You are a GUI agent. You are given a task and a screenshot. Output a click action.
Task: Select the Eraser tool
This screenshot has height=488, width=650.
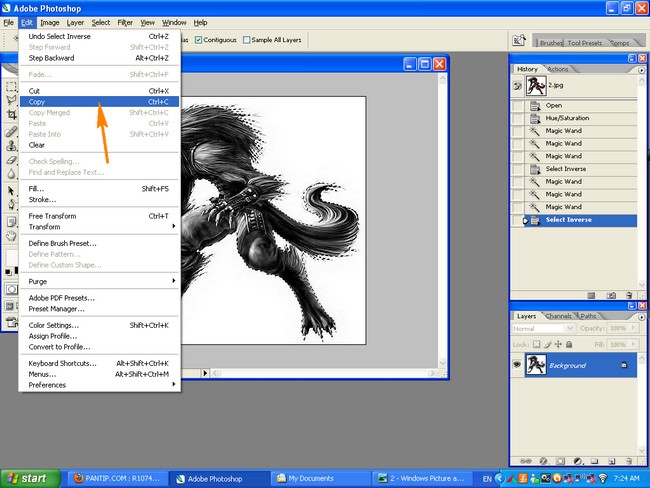tap(11, 160)
